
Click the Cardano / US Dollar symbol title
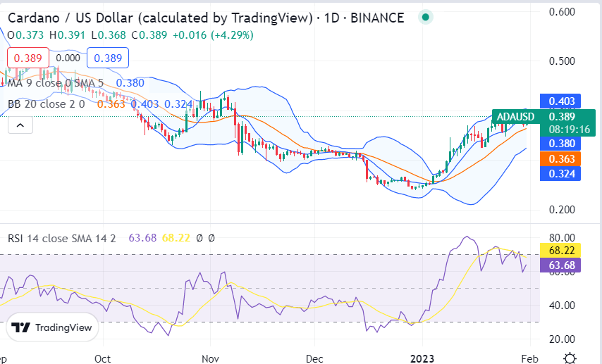pyautogui.click(x=206, y=18)
